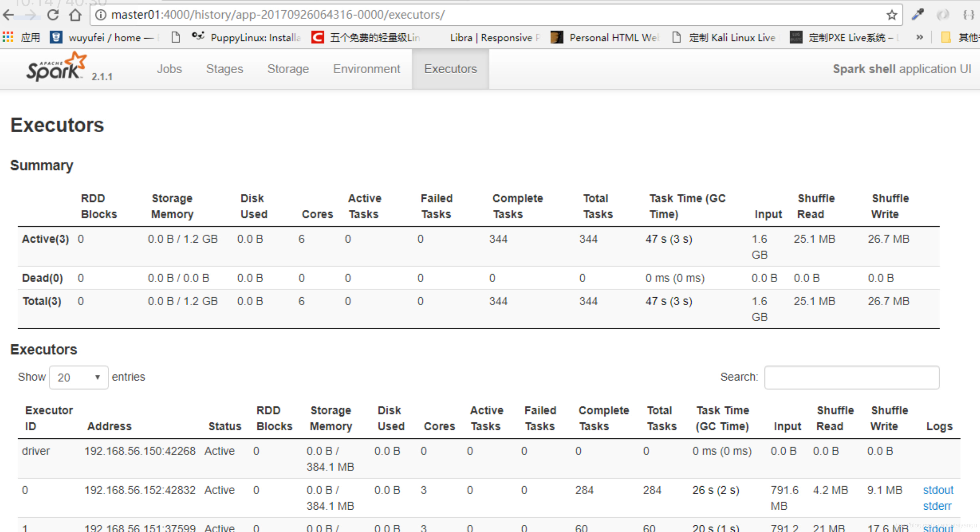Click the executors Search input field
The image size is (980, 532).
[x=851, y=377]
